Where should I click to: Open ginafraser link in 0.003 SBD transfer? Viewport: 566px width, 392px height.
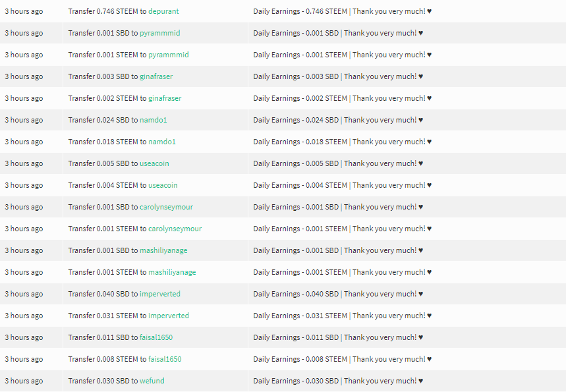point(156,76)
